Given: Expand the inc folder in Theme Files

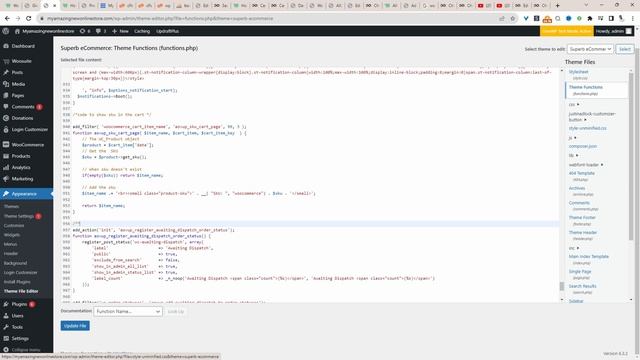Looking at the screenshot, I should pyautogui.click(x=578, y=248).
